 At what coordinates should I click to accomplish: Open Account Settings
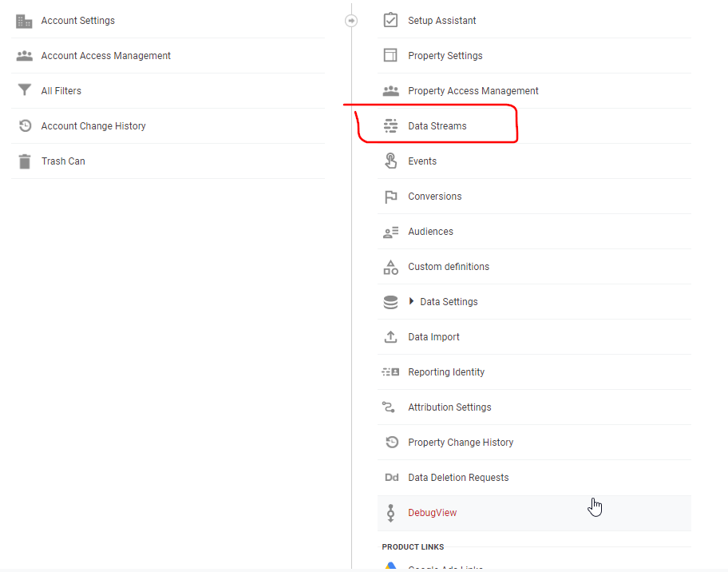77,21
